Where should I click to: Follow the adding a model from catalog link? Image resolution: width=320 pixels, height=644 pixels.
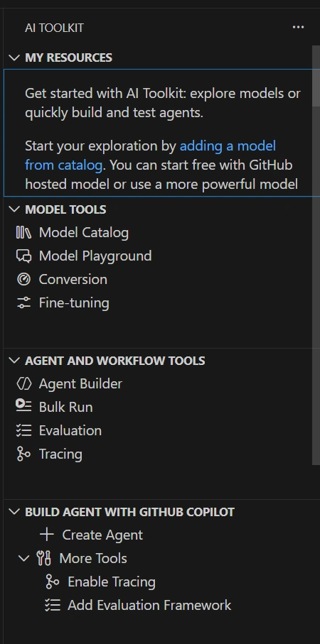click(151, 155)
